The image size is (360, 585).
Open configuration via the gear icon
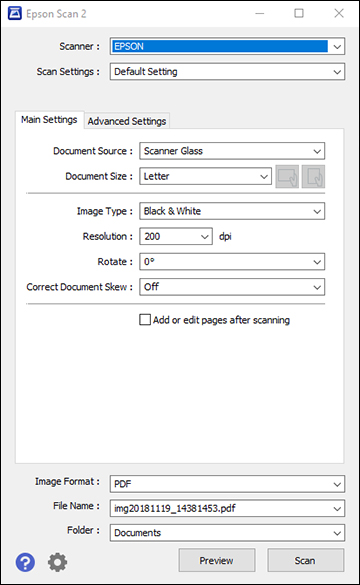coord(57,562)
